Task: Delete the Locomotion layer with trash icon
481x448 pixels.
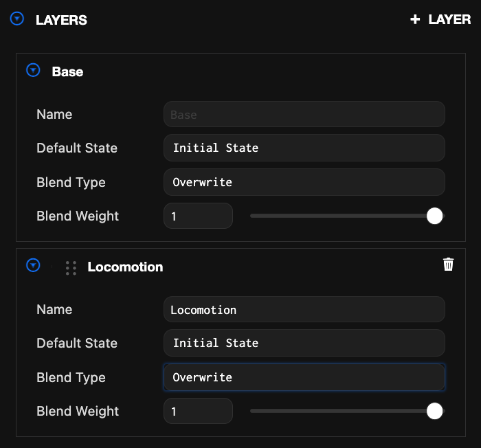Action: (x=448, y=265)
